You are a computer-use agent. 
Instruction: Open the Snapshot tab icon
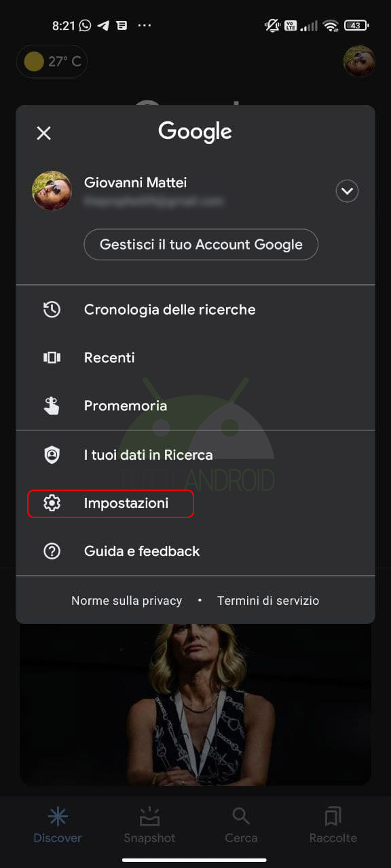(149, 816)
